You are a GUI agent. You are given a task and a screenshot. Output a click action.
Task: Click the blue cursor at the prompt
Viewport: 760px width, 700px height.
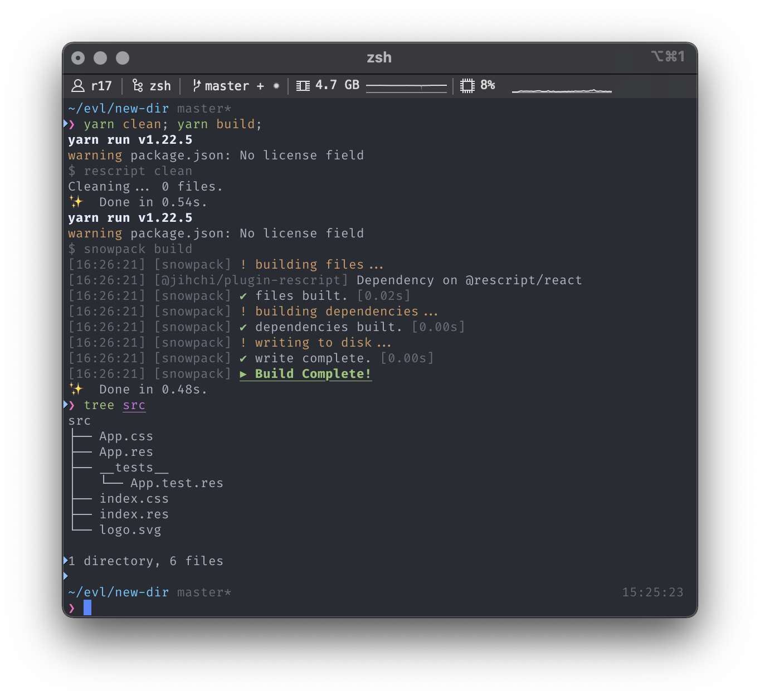tap(87, 607)
